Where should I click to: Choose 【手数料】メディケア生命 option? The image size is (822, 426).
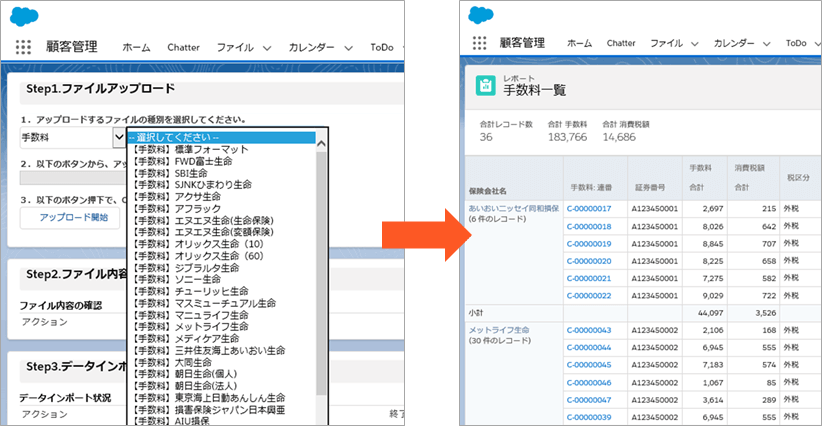(x=222, y=338)
